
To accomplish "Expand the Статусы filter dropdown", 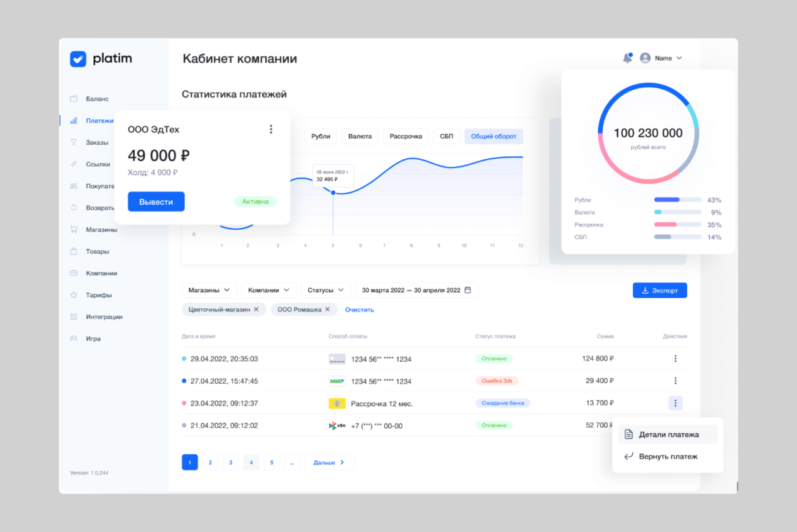I will 326,290.
